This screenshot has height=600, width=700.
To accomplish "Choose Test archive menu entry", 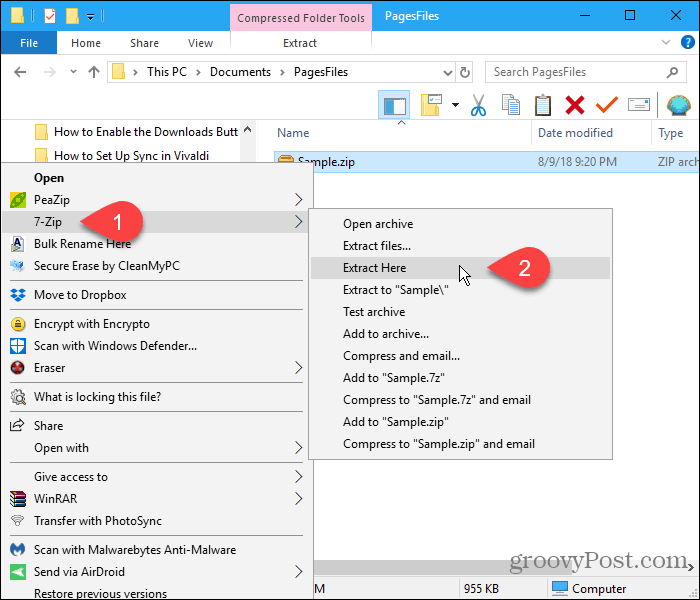I will coord(460,312).
